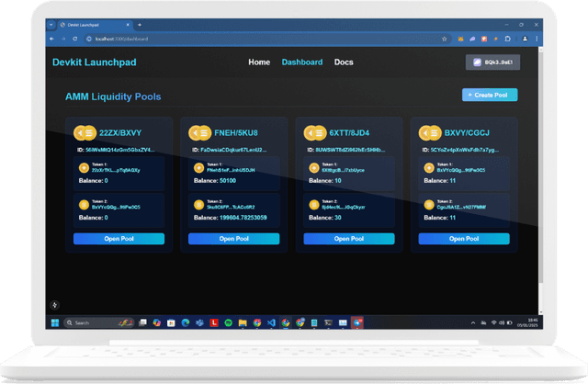
Task: Open the FNEH/5KU8 pool
Action: click(x=234, y=239)
